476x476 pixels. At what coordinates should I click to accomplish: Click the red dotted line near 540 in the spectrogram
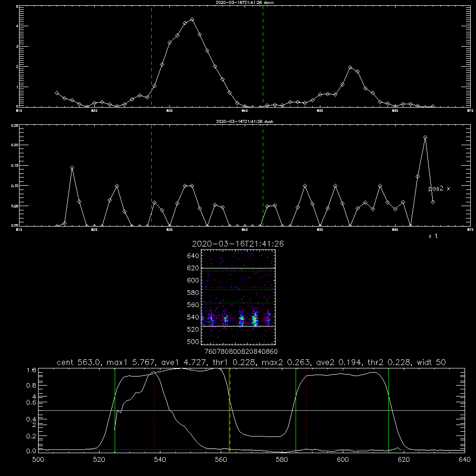[x=238, y=318]
